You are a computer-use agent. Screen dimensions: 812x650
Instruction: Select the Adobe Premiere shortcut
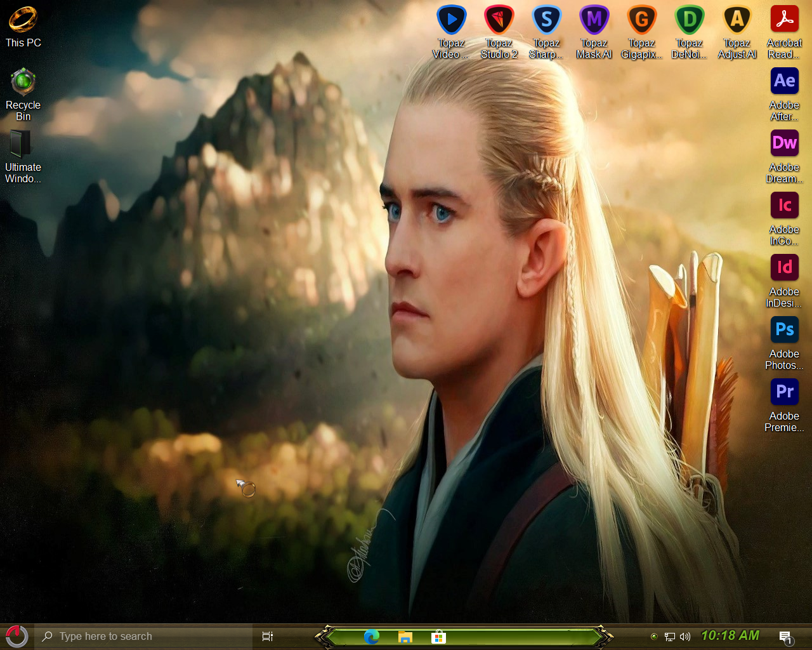coord(784,405)
